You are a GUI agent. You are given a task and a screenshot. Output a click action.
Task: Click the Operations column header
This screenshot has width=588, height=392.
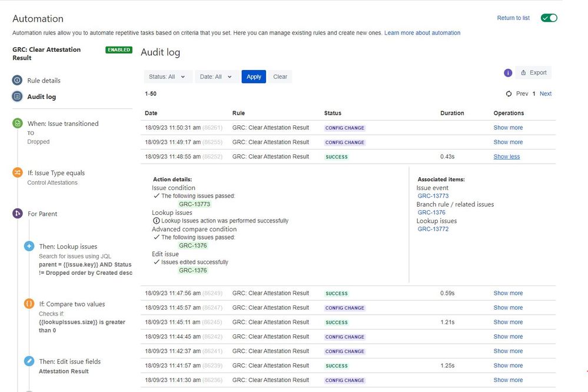pos(509,113)
